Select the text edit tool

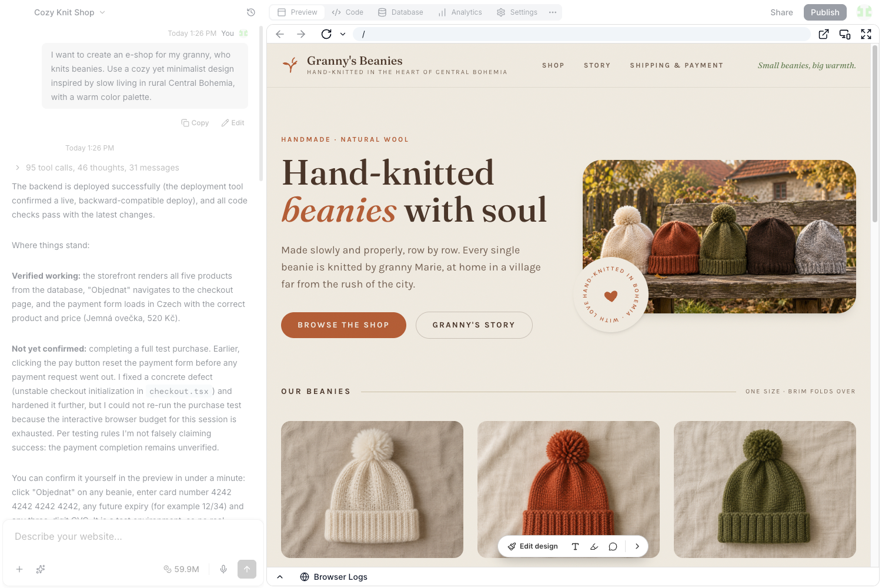coord(575,546)
